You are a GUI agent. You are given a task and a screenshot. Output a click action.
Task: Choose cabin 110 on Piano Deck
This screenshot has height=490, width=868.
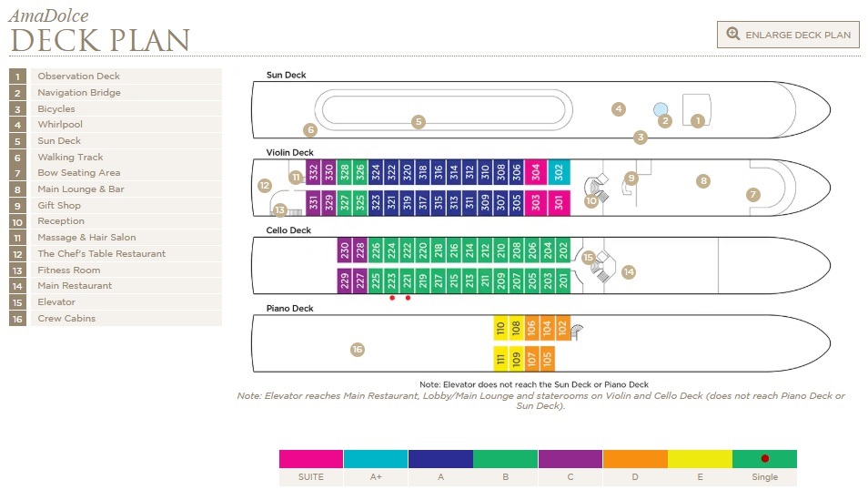pos(500,328)
